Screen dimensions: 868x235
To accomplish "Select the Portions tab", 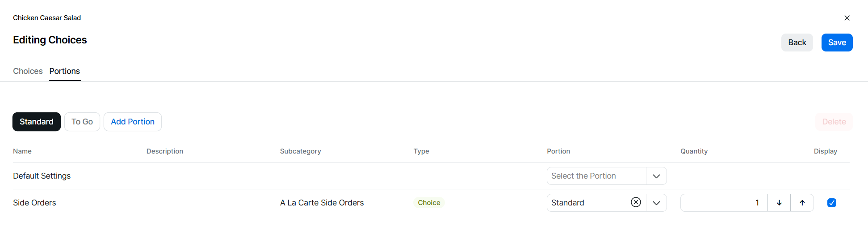I will [65, 71].
